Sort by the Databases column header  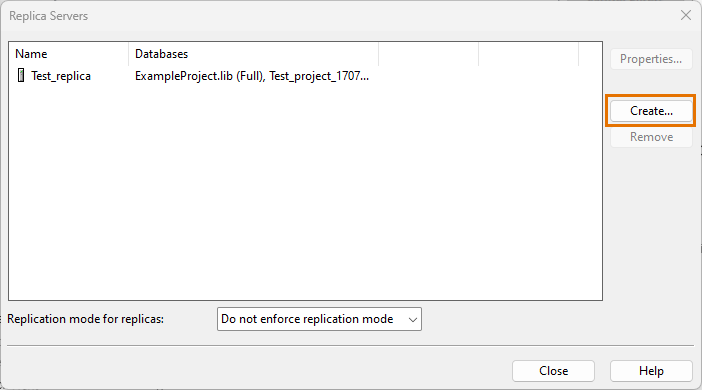254,54
